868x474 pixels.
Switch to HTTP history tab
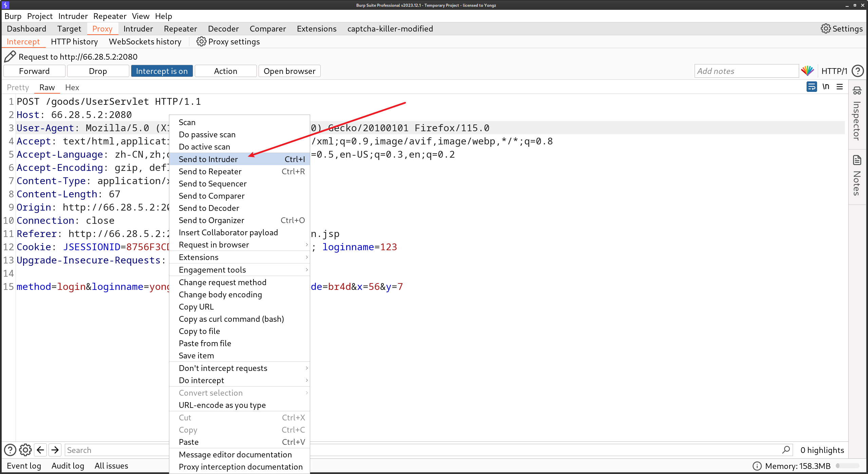pos(74,41)
